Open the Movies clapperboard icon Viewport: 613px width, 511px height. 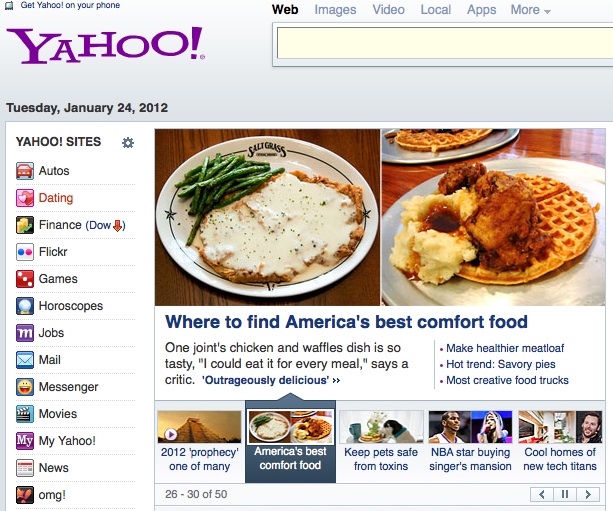(x=25, y=414)
